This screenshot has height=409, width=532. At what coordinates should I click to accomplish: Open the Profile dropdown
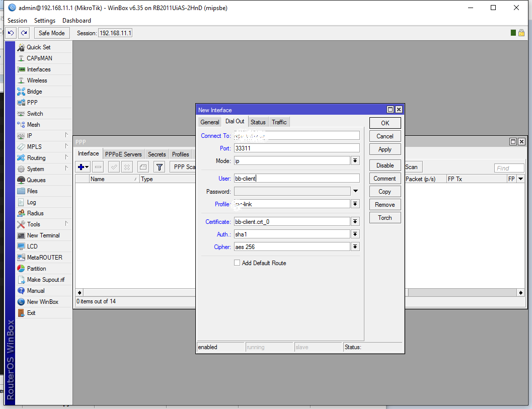coord(355,204)
